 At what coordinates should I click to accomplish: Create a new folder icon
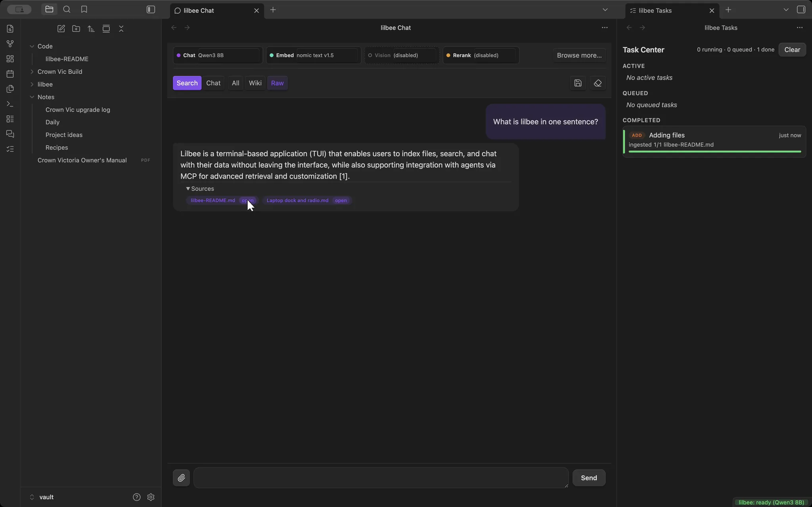(76, 29)
